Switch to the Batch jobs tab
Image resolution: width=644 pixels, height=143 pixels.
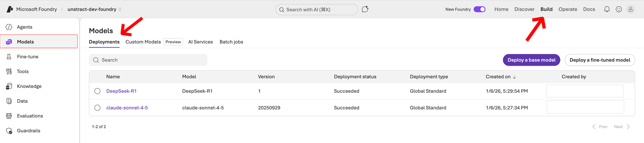point(231,42)
